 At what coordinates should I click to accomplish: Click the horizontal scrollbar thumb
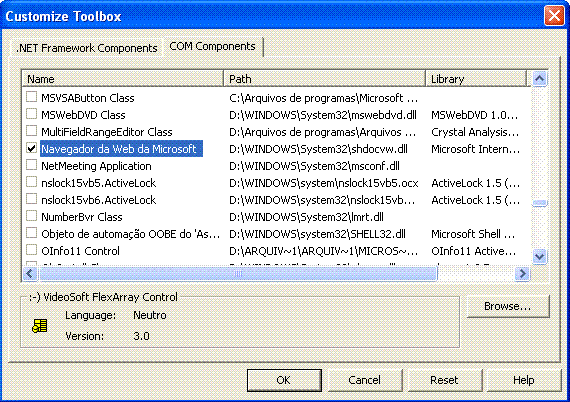[238, 273]
